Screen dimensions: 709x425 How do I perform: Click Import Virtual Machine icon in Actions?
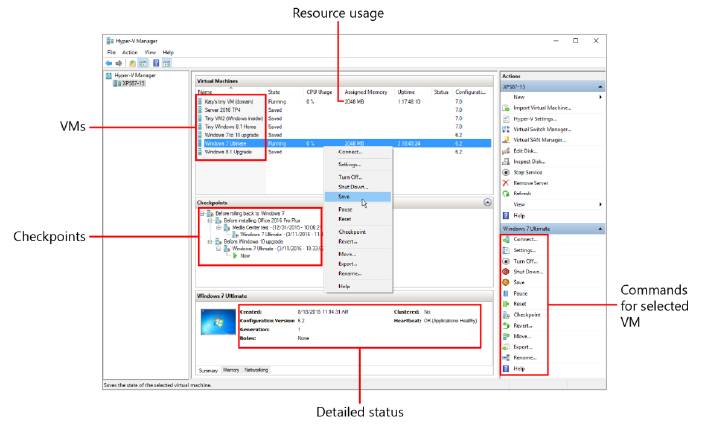pos(507,107)
